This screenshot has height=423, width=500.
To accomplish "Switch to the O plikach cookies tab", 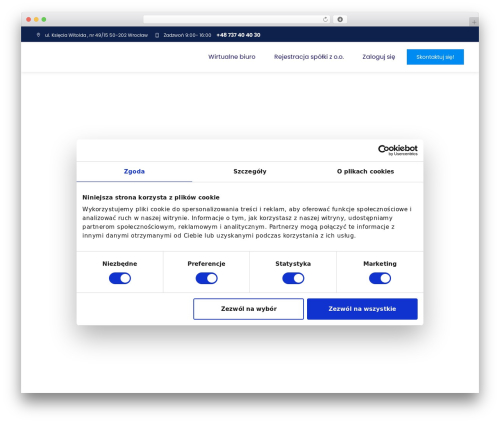I will coord(365,171).
